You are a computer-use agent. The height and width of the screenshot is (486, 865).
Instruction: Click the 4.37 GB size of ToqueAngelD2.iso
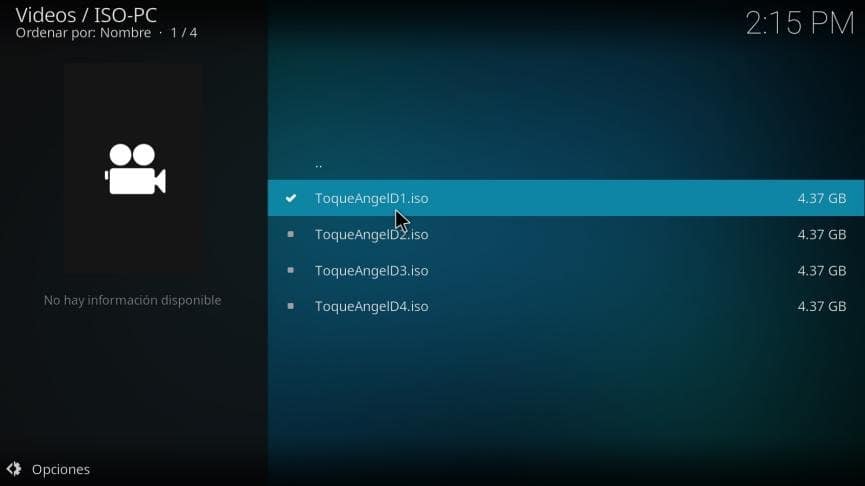pos(821,234)
